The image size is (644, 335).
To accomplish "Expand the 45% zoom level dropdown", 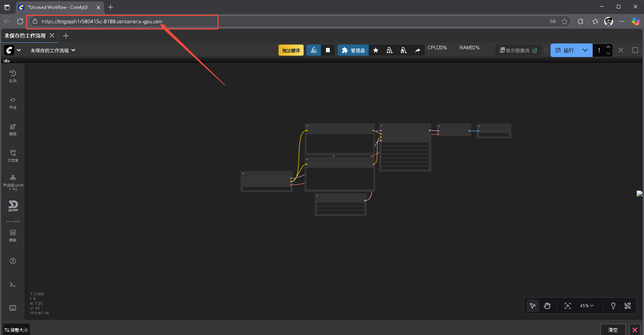I will coord(587,306).
